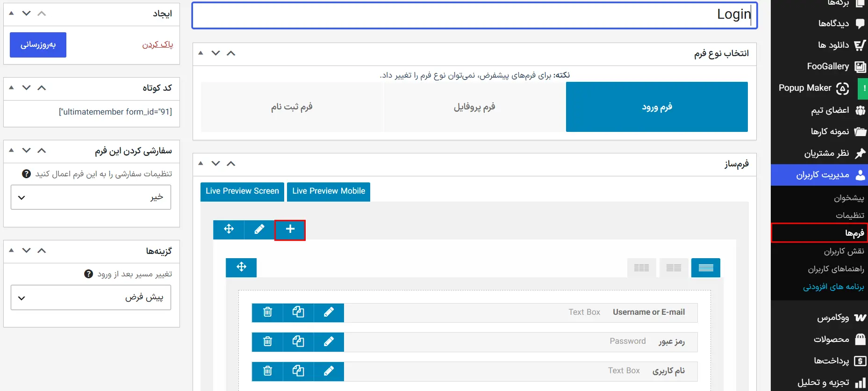Collapse the کد کوتاه panel with its triangle toggle
This screenshot has width=868, height=391.
pos(12,88)
